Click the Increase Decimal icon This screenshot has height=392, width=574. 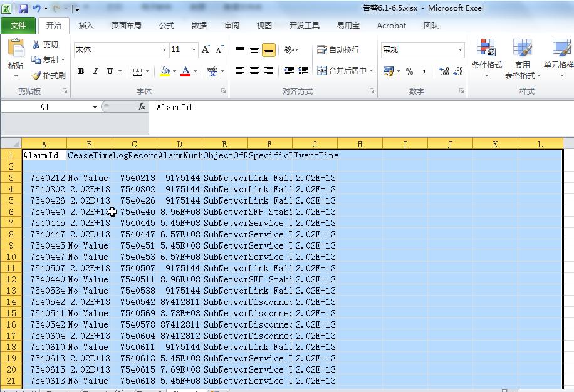[444, 71]
